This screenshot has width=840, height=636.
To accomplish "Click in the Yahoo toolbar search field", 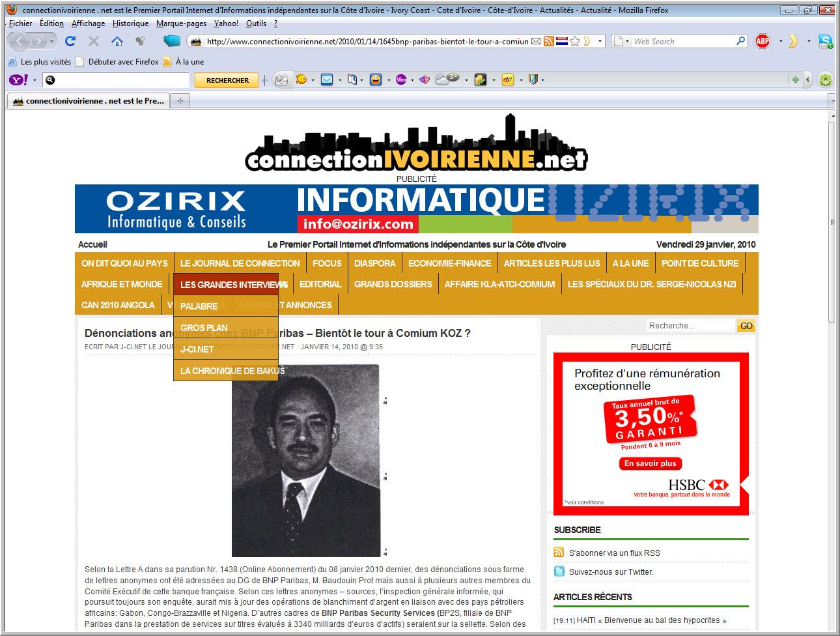I will tap(116, 80).
